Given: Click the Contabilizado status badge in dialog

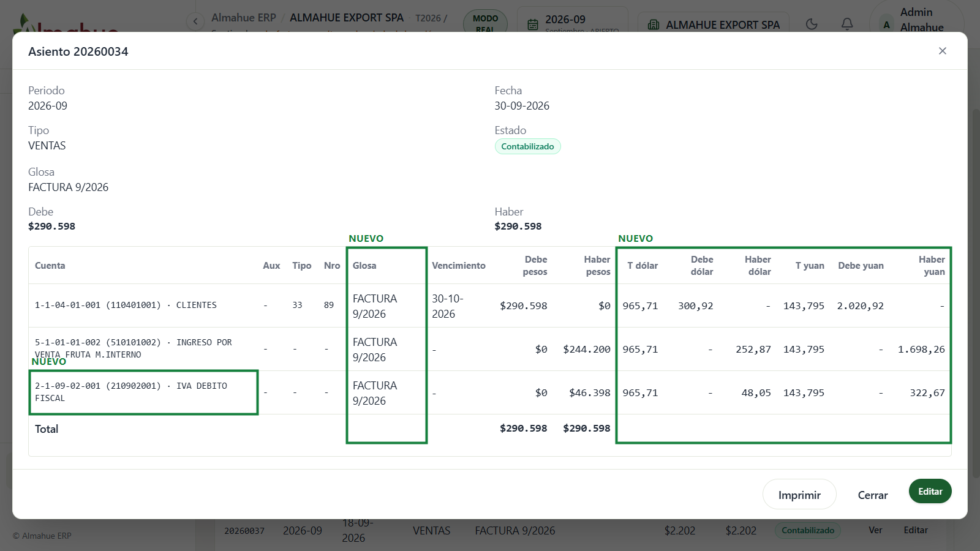Looking at the screenshot, I should [527, 146].
